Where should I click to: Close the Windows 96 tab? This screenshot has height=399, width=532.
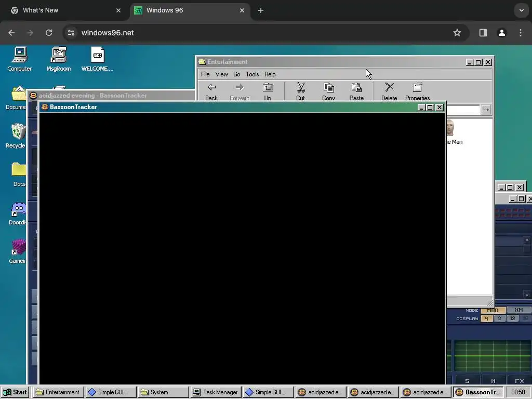click(242, 10)
